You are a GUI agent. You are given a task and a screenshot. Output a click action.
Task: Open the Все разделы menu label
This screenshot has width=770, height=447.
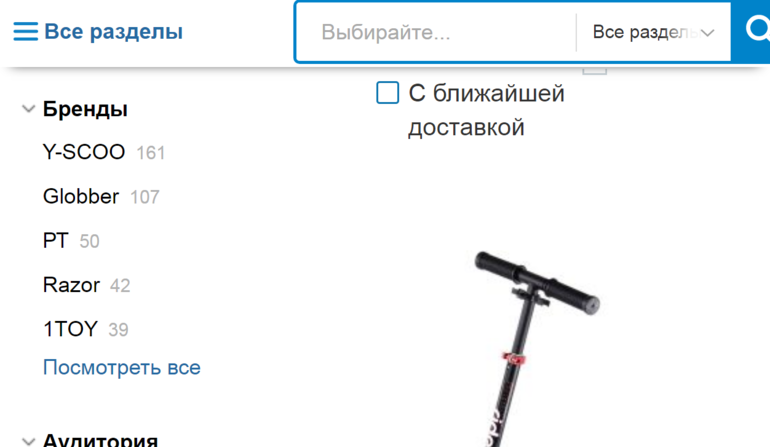pos(113,31)
